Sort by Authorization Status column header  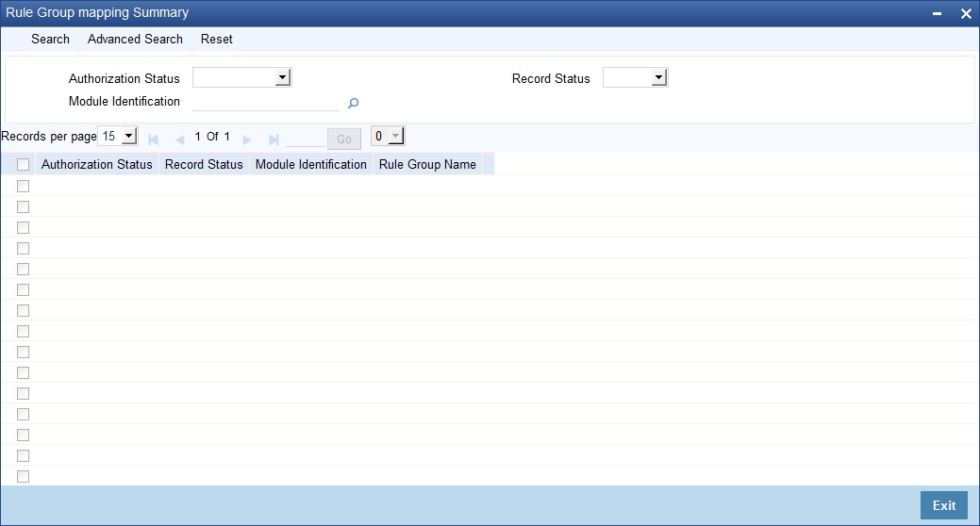(x=97, y=164)
